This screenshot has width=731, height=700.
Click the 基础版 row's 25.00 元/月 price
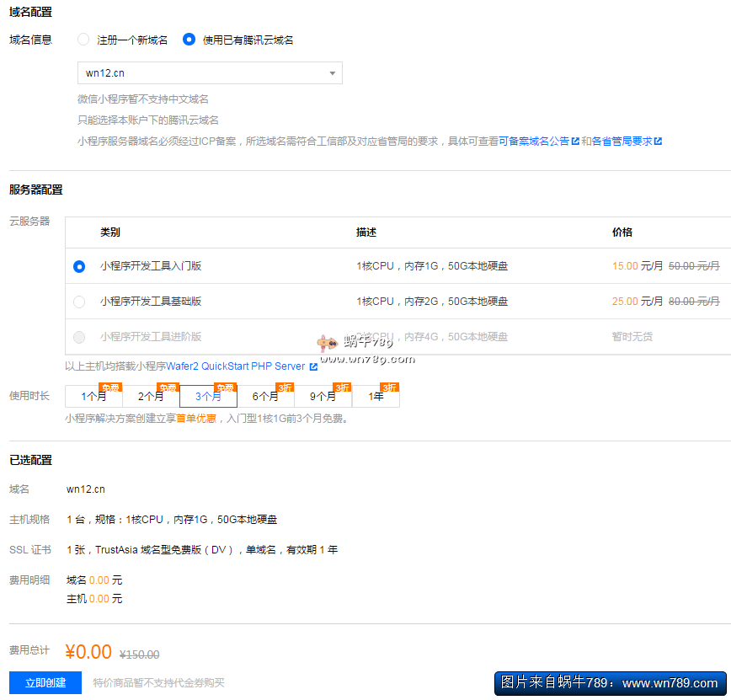[x=638, y=302]
